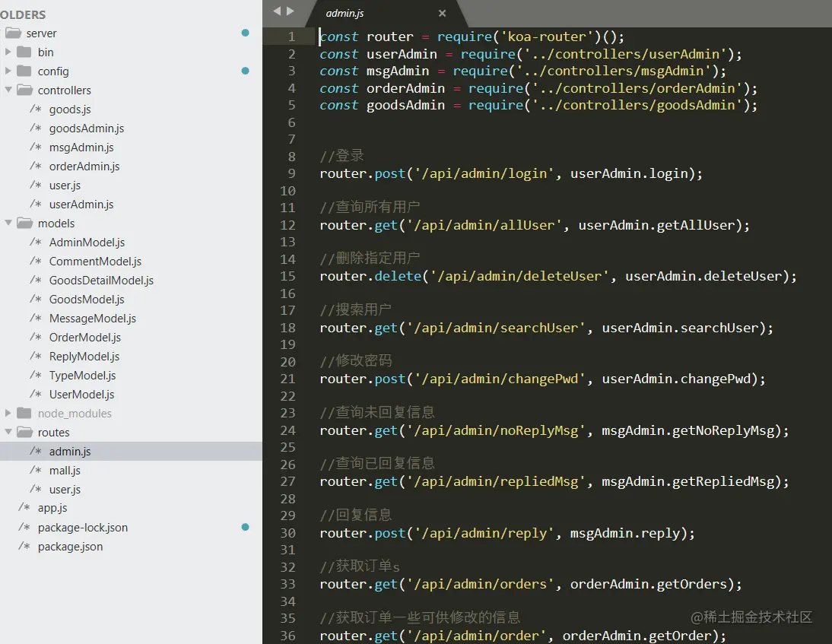Viewport: 832px width, 644px height.
Task: Select the admin.js editor tab
Action: [386, 13]
